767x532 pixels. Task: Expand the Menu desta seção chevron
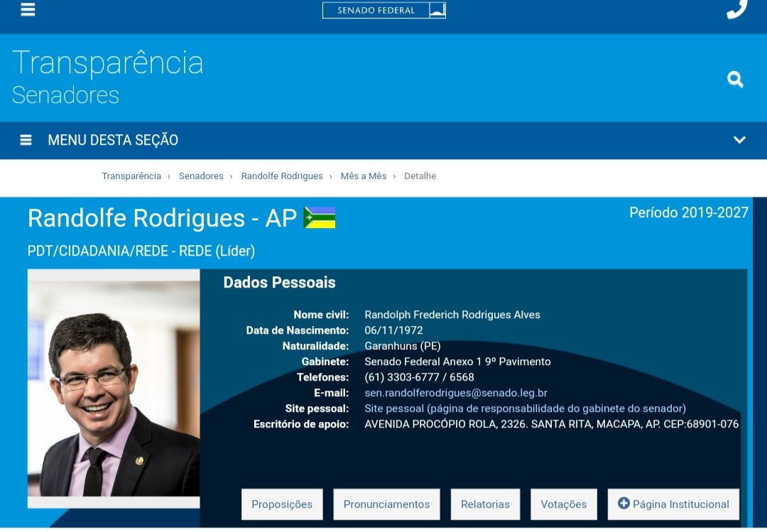point(739,140)
